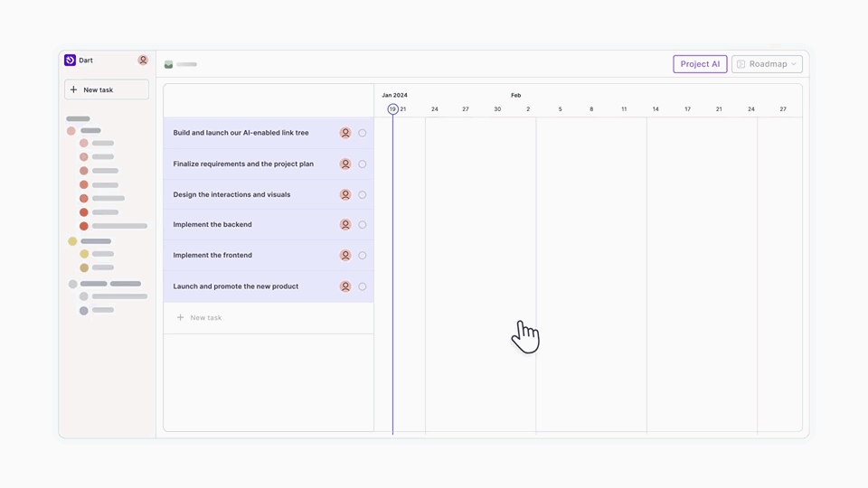This screenshot has width=868, height=488.
Task: Click the Dart logo icon
Action: tap(70, 60)
